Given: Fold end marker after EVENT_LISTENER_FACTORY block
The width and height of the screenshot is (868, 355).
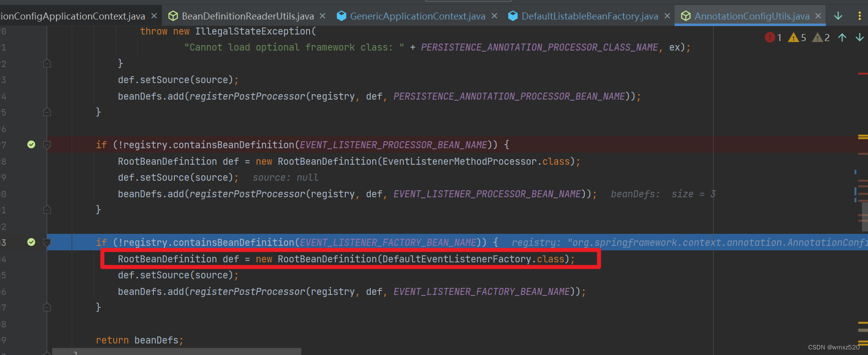Looking at the screenshot, I should (x=47, y=307).
